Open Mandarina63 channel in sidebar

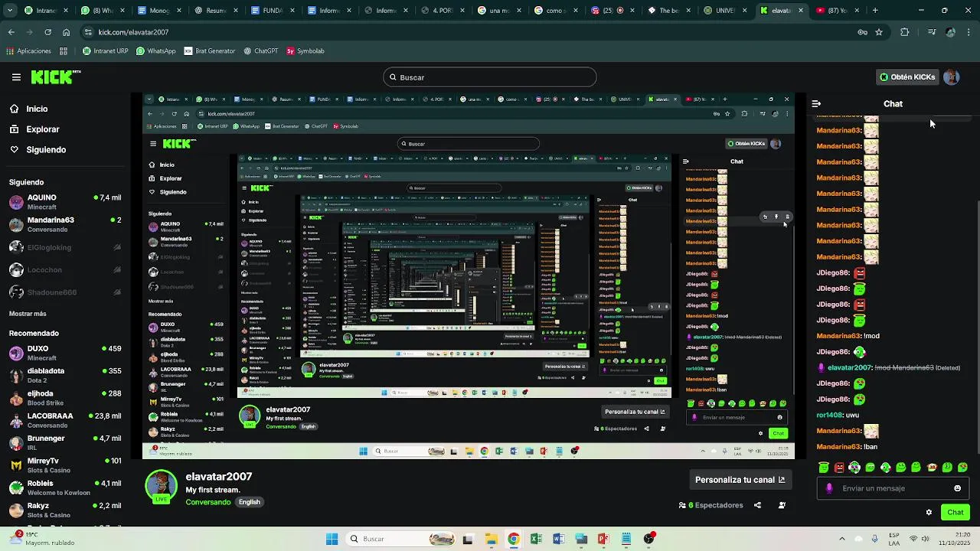point(65,224)
